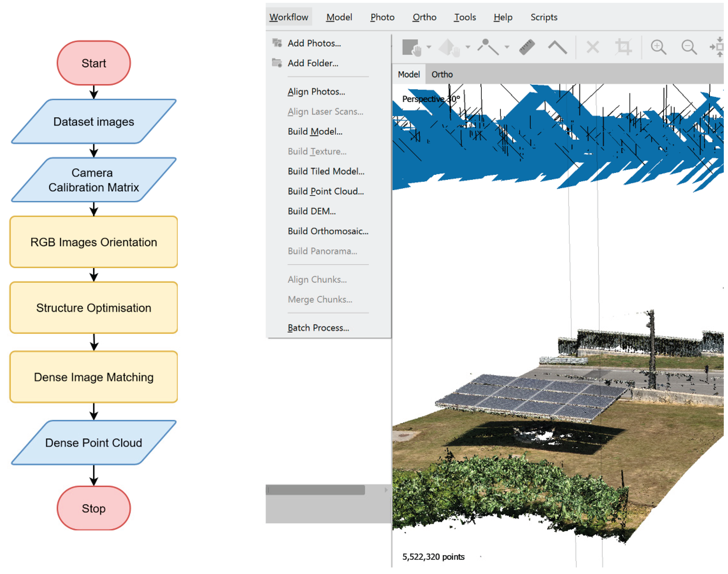The image size is (728, 574).
Task: Open the move region tool dropdown arrow
Action: [x=468, y=47]
